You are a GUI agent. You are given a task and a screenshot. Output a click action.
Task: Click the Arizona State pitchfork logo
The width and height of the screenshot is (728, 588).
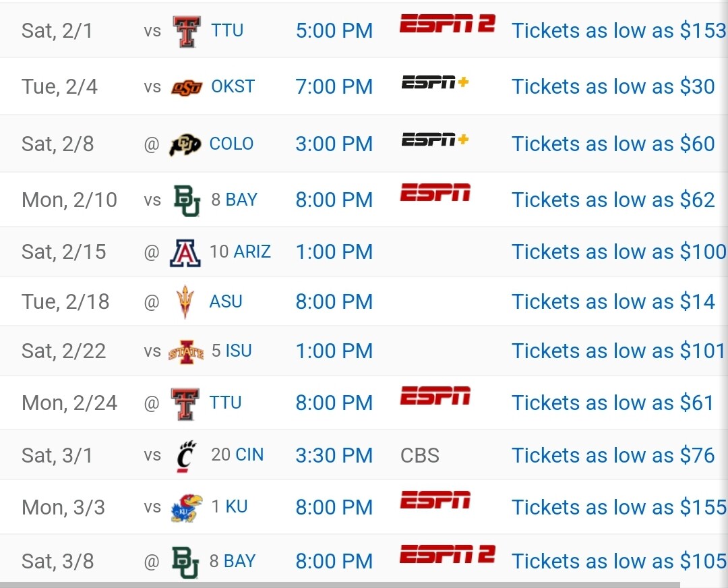185,302
